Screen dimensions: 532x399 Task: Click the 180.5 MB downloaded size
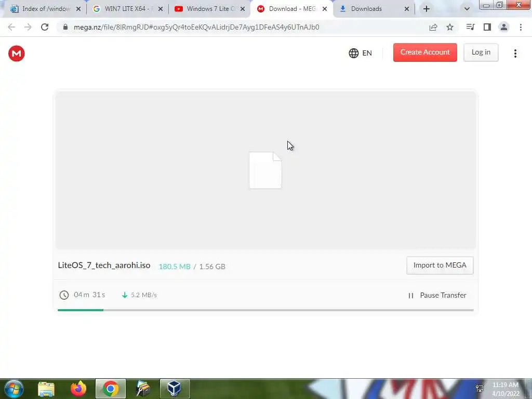tap(175, 267)
